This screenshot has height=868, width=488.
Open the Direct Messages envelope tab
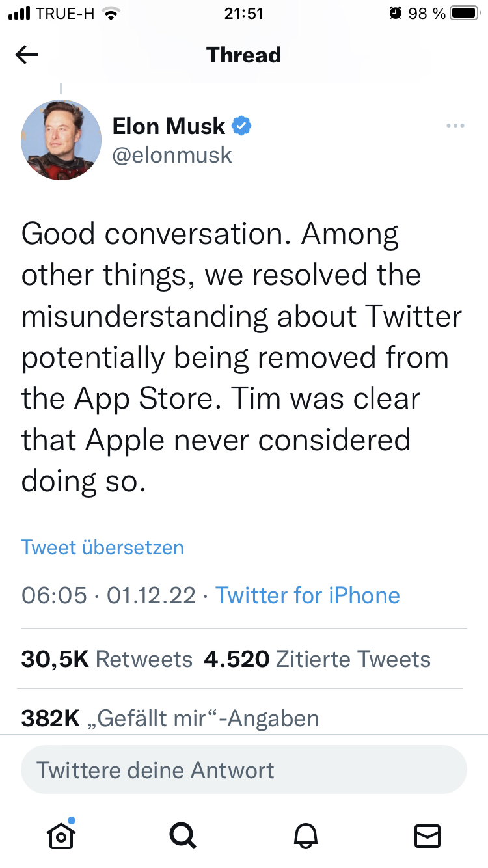click(x=427, y=835)
